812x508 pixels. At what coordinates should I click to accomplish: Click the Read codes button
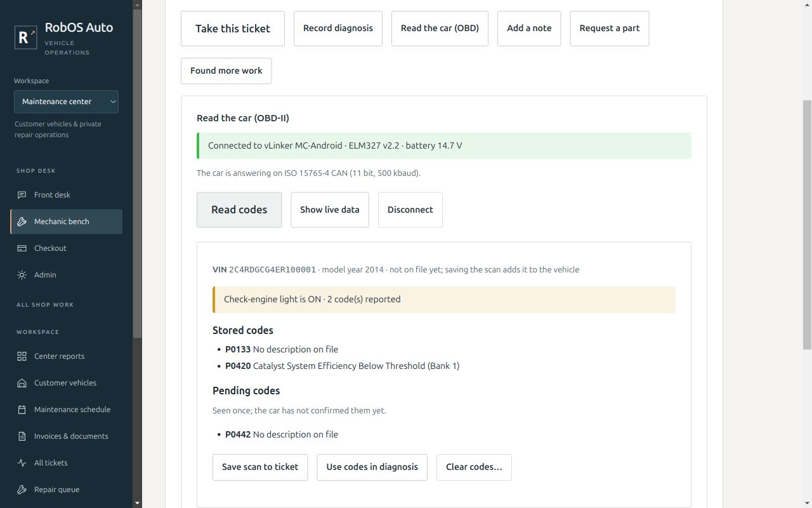[239, 210]
